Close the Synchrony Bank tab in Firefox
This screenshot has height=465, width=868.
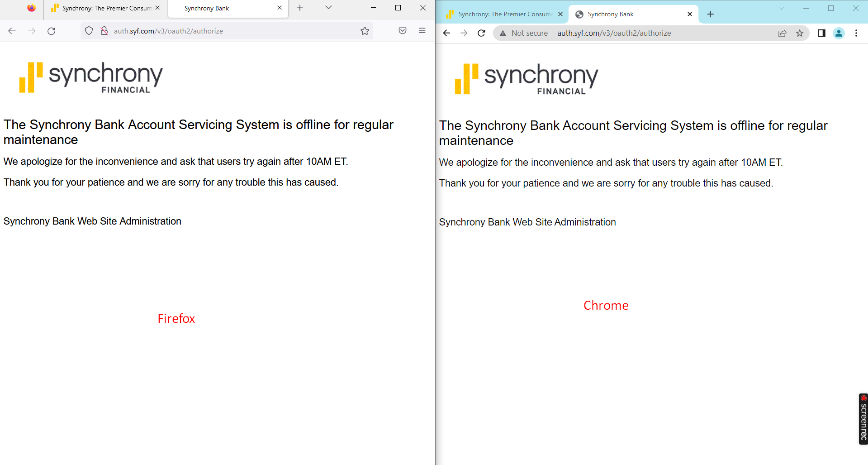click(x=279, y=8)
